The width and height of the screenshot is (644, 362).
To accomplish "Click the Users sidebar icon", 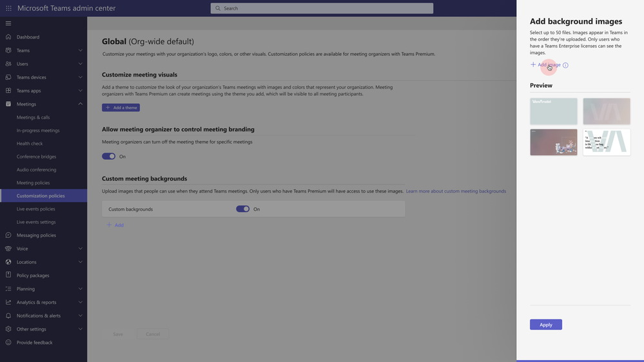I will [x=8, y=64].
